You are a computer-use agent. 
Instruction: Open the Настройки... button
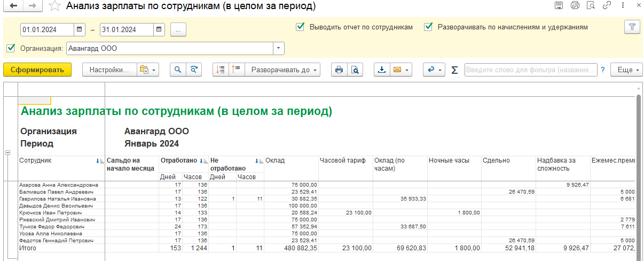coord(109,70)
